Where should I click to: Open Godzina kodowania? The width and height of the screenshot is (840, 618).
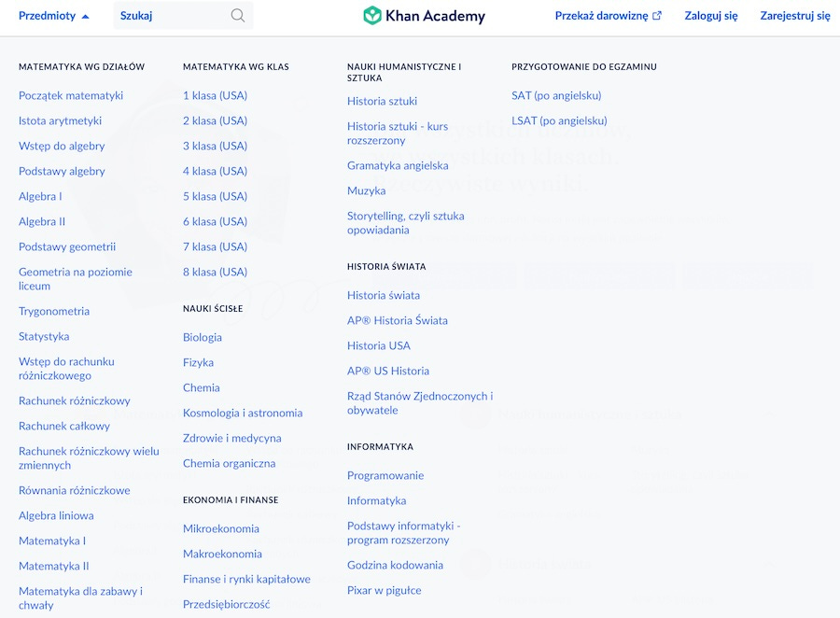[395, 565]
